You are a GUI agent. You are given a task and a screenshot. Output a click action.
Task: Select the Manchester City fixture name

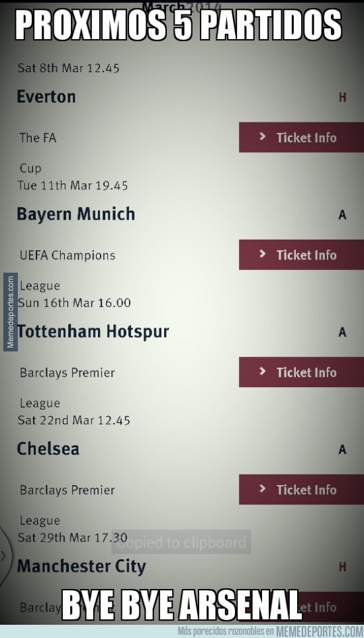coord(81,567)
